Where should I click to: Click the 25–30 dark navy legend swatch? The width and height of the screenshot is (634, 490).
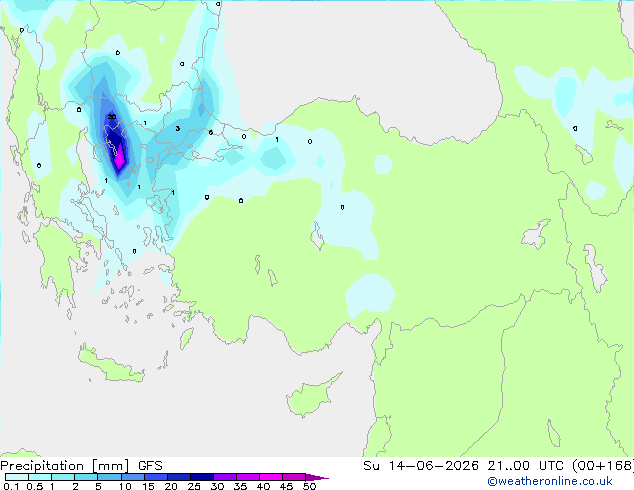click(x=202, y=477)
